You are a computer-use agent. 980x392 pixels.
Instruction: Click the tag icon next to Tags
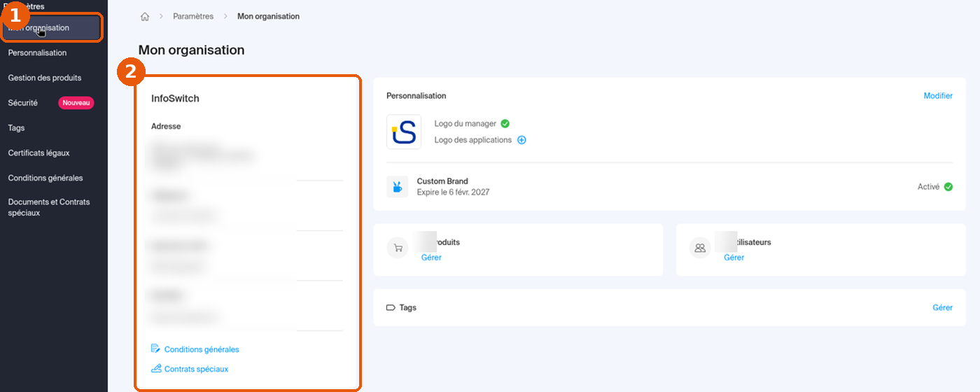pos(391,308)
